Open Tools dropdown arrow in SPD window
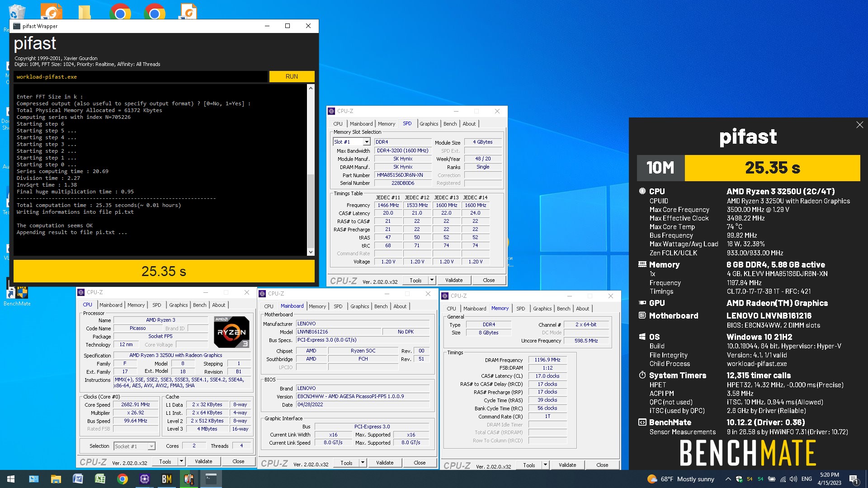This screenshot has height=488, width=868. coord(432,280)
